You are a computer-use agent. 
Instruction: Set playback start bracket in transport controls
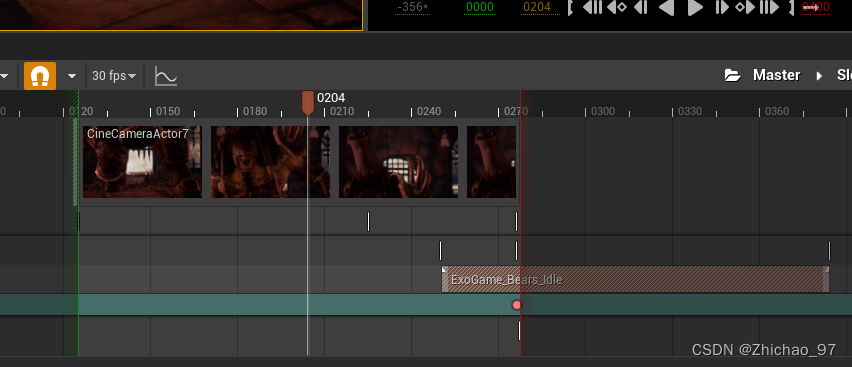click(x=571, y=8)
